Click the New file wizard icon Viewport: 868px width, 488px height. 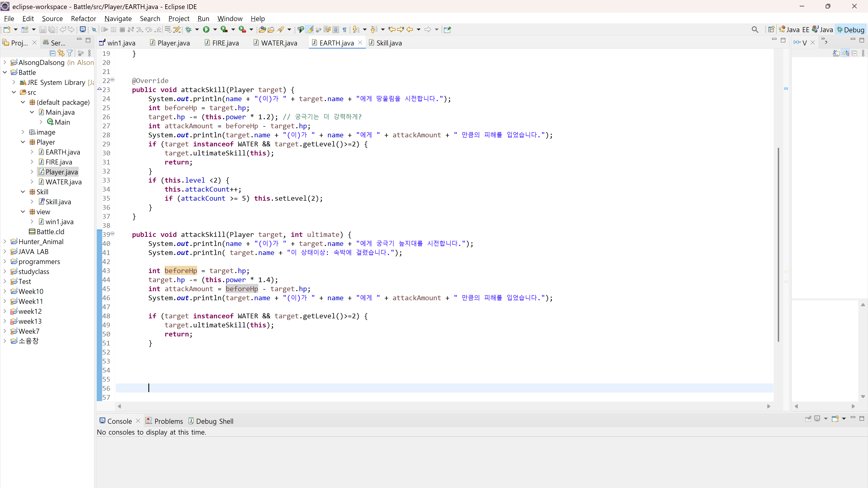(x=7, y=30)
